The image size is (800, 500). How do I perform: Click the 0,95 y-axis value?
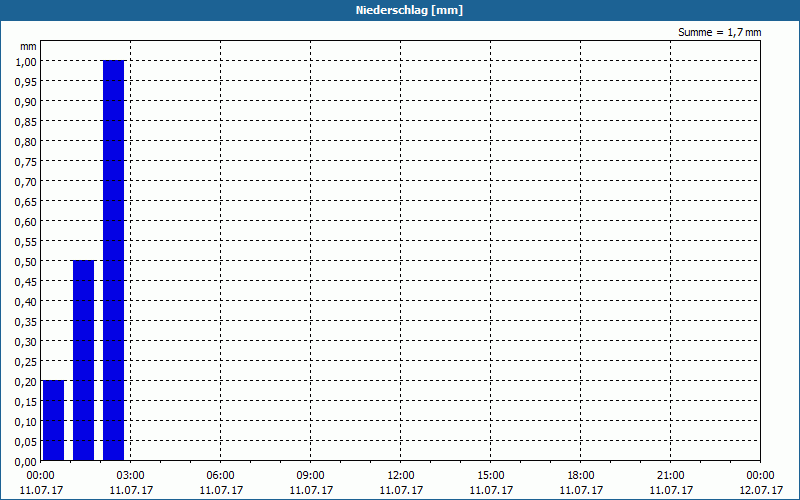coord(26,81)
